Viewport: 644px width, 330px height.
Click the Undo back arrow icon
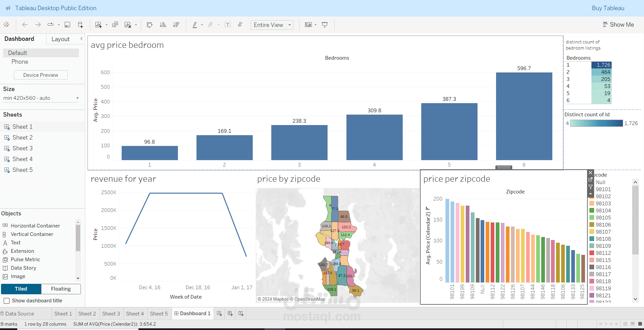click(x=25, y=25)
